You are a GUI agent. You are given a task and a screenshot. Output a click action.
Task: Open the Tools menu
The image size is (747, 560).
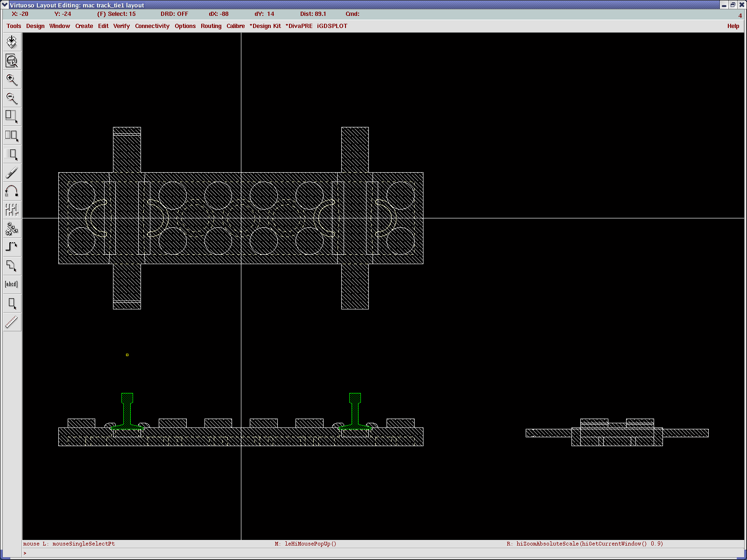(x=14, y=26)
